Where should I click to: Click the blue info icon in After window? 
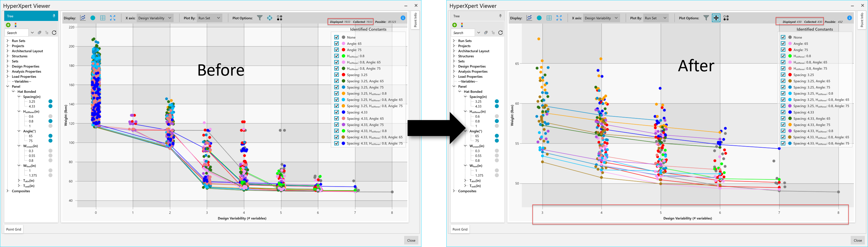pos(849,18)
